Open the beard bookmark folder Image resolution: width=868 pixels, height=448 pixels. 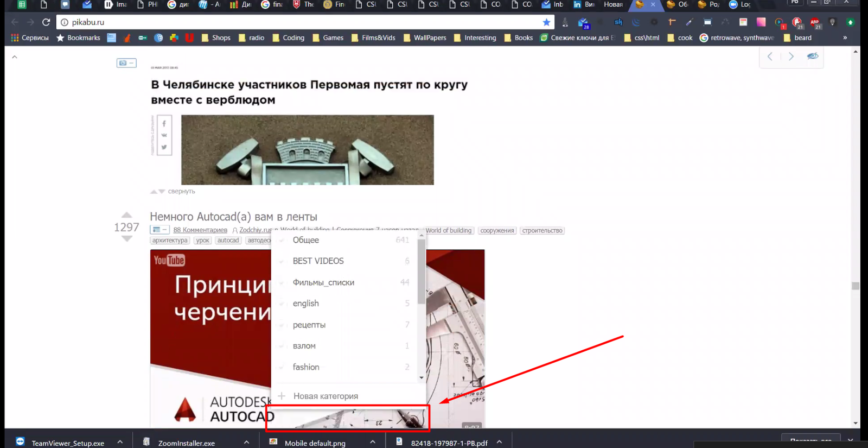point(797,38)
